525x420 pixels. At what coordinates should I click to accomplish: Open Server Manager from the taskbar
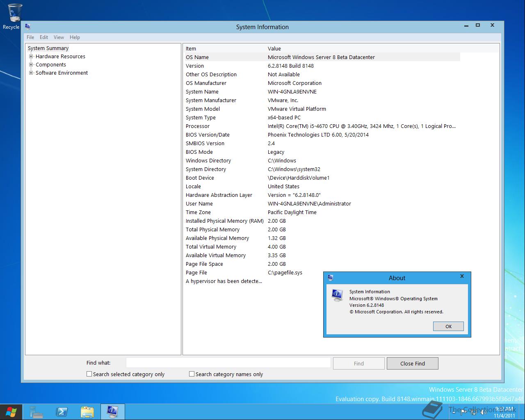[x=37, y=412]
